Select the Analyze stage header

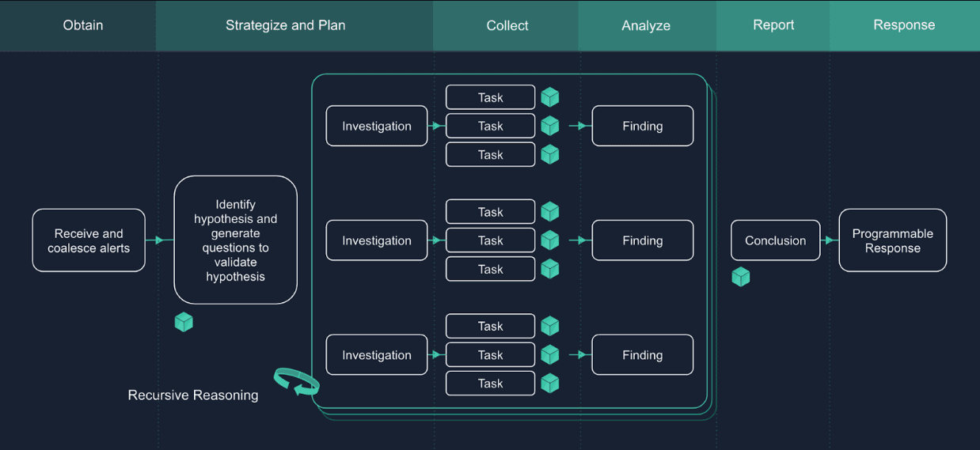[x=648, y=25]
